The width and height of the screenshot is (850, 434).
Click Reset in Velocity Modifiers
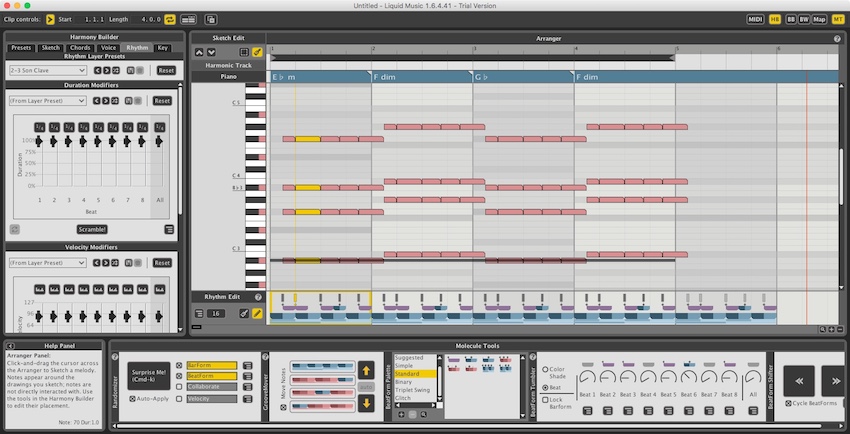(x=162, y=263)
